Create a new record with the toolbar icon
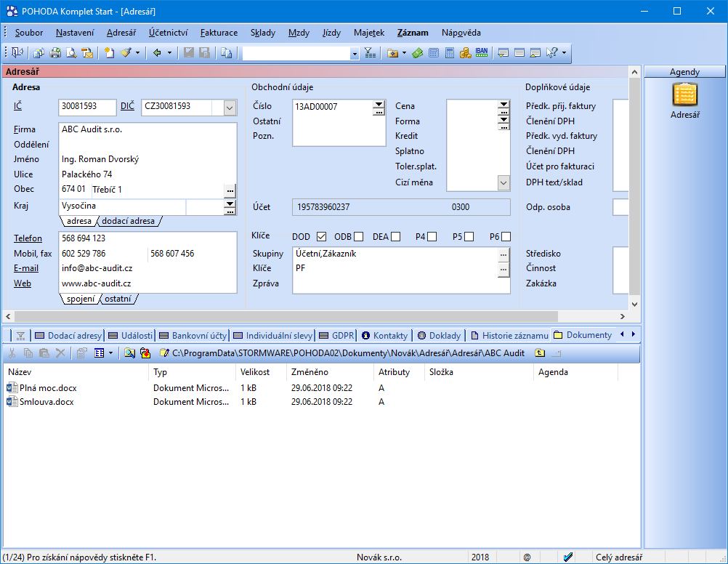The width and height of the screenshot is (728, 564). coord(110,52)
